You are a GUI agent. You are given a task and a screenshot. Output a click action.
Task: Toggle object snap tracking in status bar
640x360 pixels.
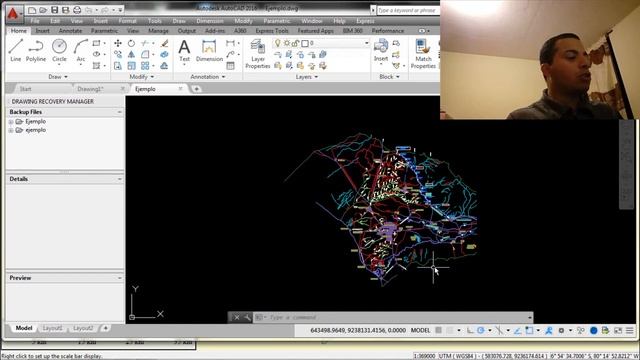[518, 330]
